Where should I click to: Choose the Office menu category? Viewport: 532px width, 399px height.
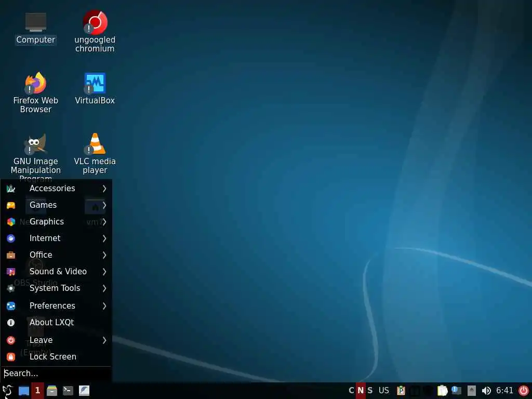[56, 255]
